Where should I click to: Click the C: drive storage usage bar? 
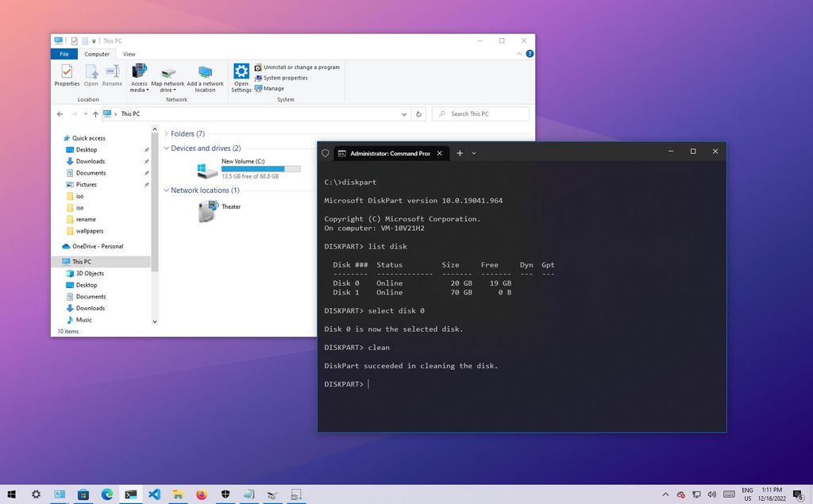click(262, 168)
